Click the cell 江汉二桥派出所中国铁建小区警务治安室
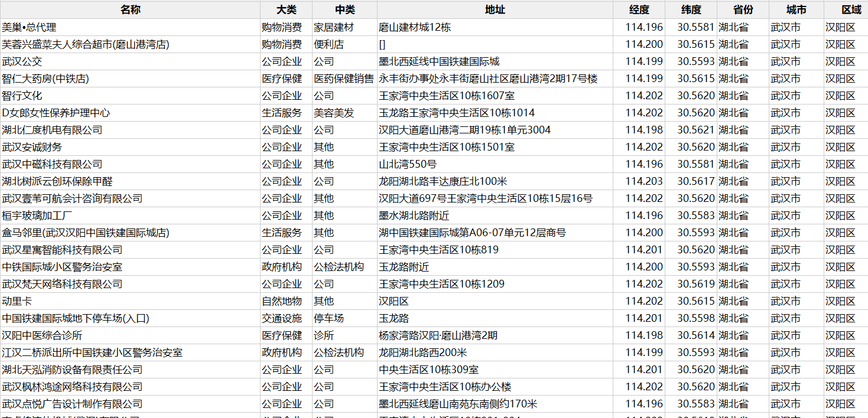Image resolution: width=868 pixels, height=418 pixels. tap(130, 352)
